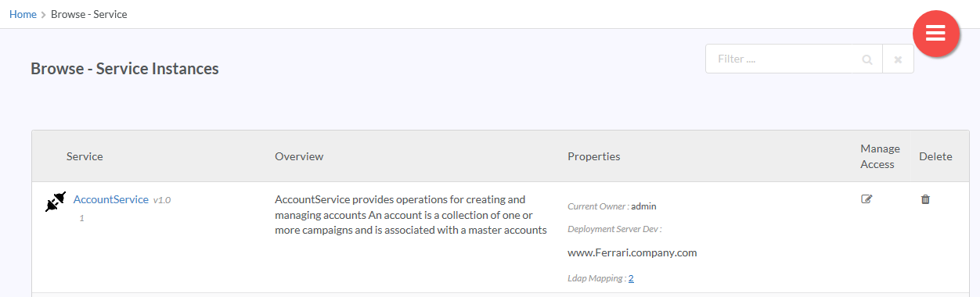Click the Overview column header
980x297 pixels.
click(299, 156)
